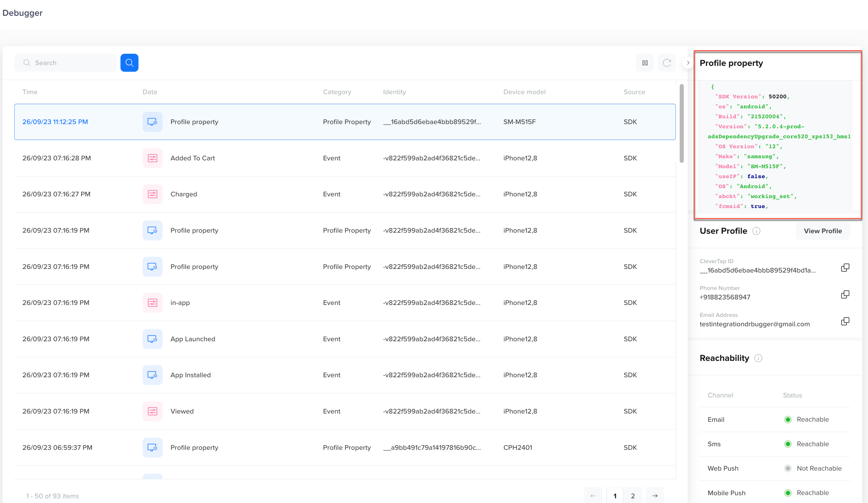Screen dimensions: 868x503
Task: Select the Category column header
Action: 337,92
